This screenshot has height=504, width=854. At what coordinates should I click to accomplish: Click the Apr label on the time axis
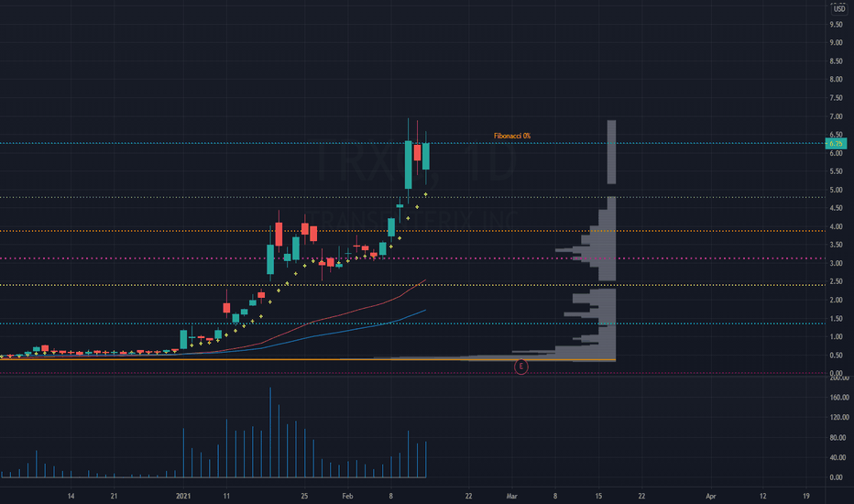coord(711,497)
